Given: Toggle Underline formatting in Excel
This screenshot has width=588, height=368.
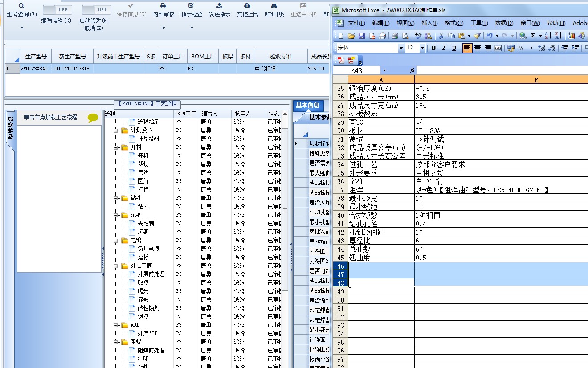Looking at the screenshot, I should 454,48.
